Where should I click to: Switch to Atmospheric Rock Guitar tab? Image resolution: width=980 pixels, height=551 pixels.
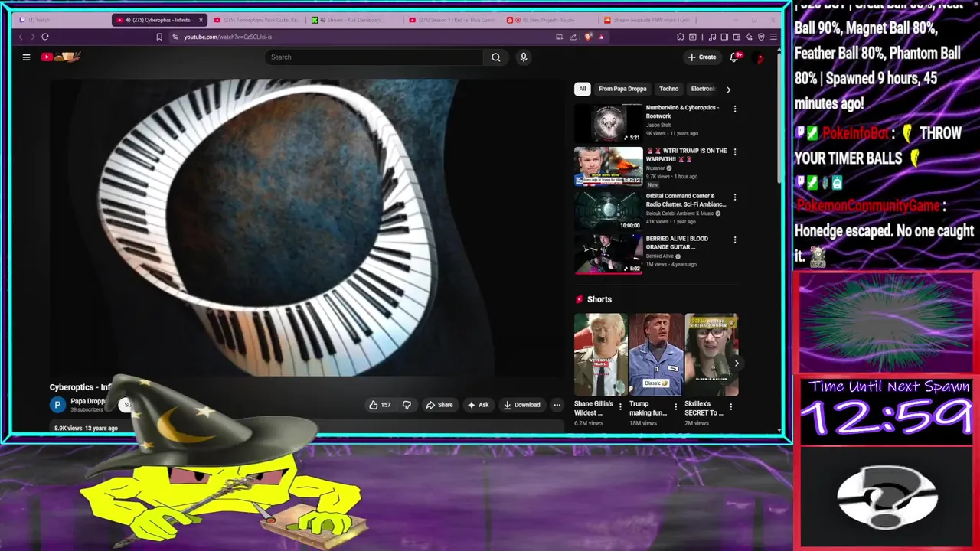[x=259, y=20]
